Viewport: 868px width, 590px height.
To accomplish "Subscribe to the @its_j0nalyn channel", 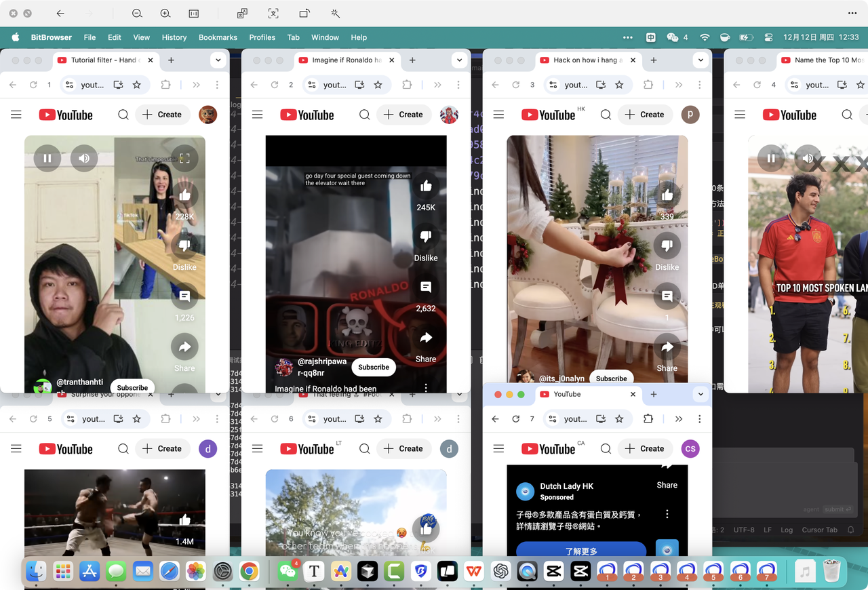I will click(x=612, y=378).
